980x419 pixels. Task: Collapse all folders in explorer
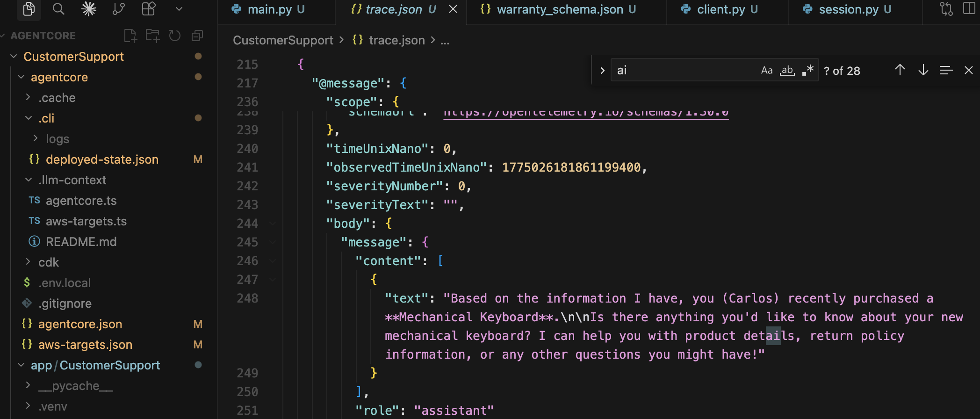197,36
